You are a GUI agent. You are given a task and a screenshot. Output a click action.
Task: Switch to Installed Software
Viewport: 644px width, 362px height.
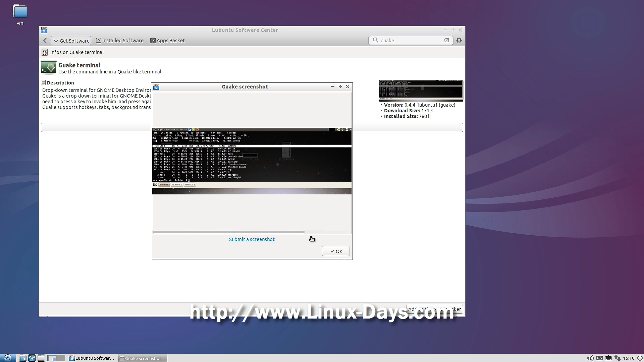pos(120,41)
